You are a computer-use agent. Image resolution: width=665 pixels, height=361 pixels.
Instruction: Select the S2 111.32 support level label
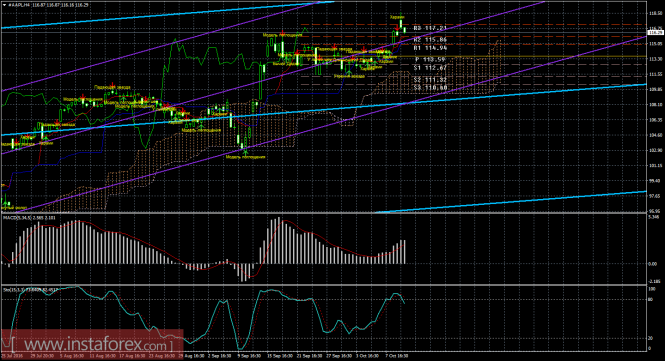tap(430, 79)
